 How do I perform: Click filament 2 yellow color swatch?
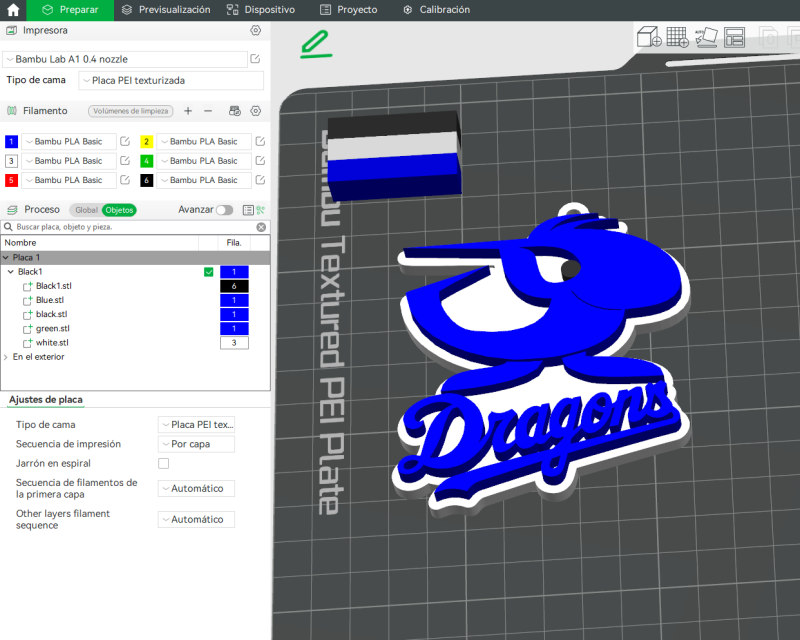tap(146, 141)
